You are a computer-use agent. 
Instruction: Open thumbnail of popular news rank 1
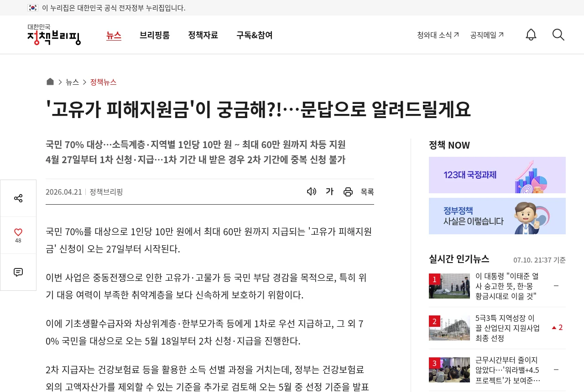pyautogui.click(x=449, y=286)
